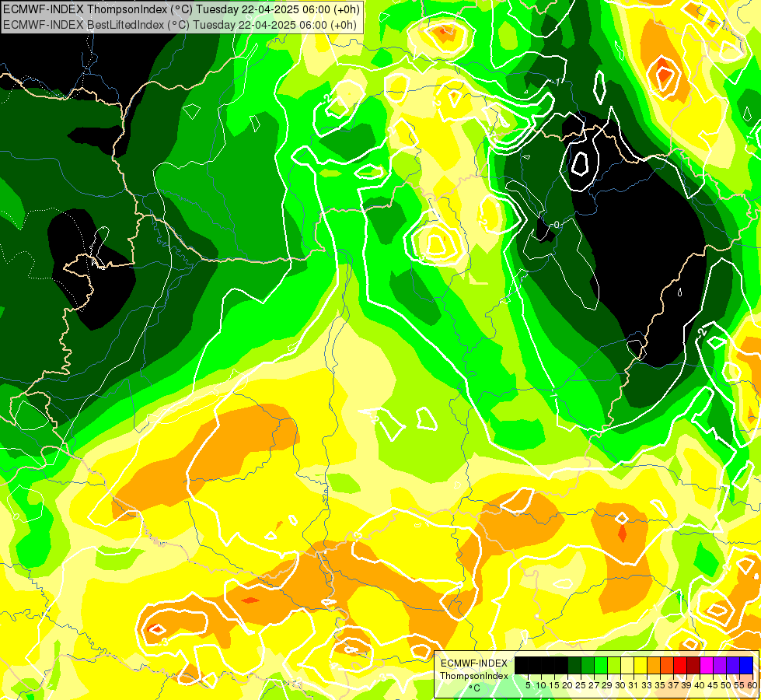
Task: Click the legend value 20
Action: pyautogui.click(x=567, y=685)
